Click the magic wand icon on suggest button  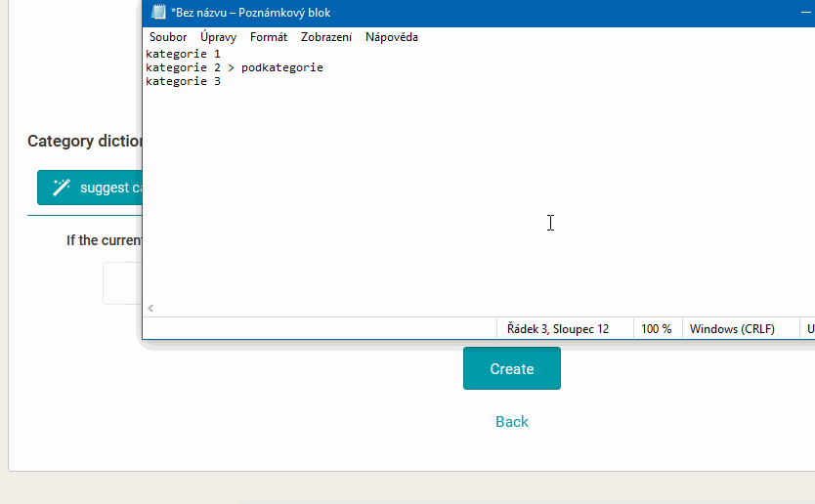coord(62,188)
